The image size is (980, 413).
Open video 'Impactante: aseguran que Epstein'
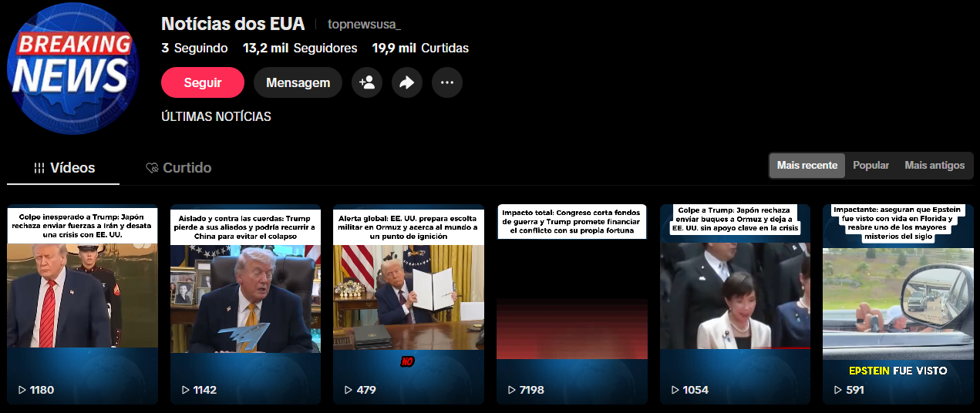tap(898, 304)
